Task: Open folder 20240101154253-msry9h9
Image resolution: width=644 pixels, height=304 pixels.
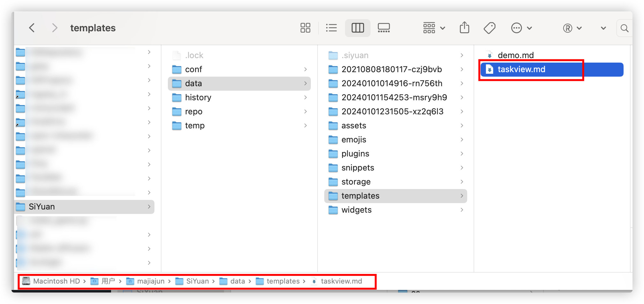Action: [396, 98]
